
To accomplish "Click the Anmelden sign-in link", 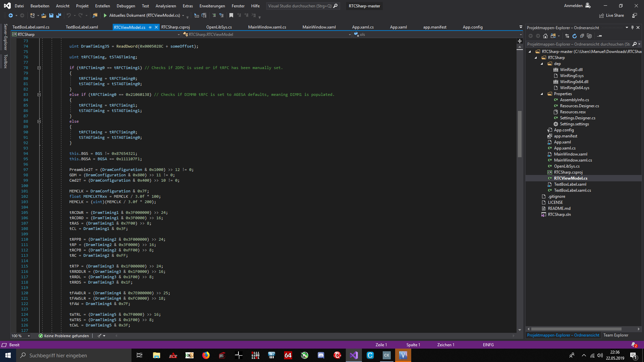I will [573, 6].
